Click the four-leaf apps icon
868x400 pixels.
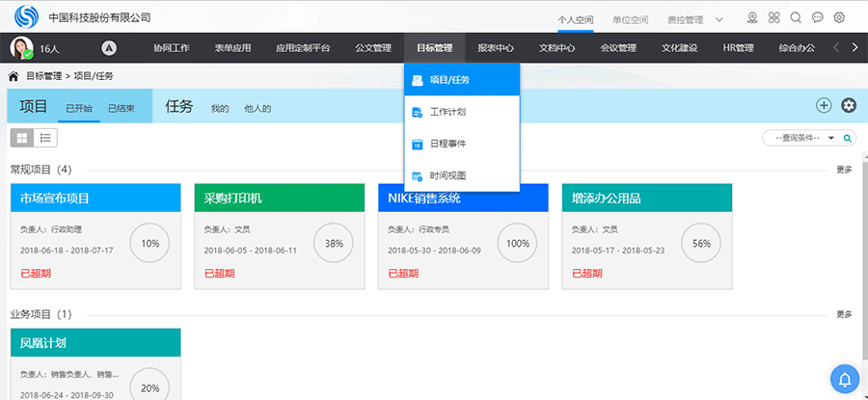coord(773,17)
